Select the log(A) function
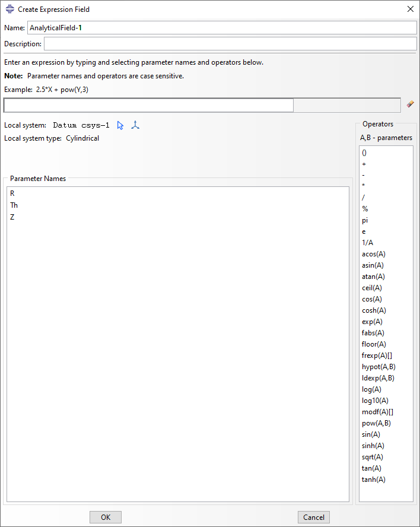Screen dimensions: 420x527 click(371, 389)
